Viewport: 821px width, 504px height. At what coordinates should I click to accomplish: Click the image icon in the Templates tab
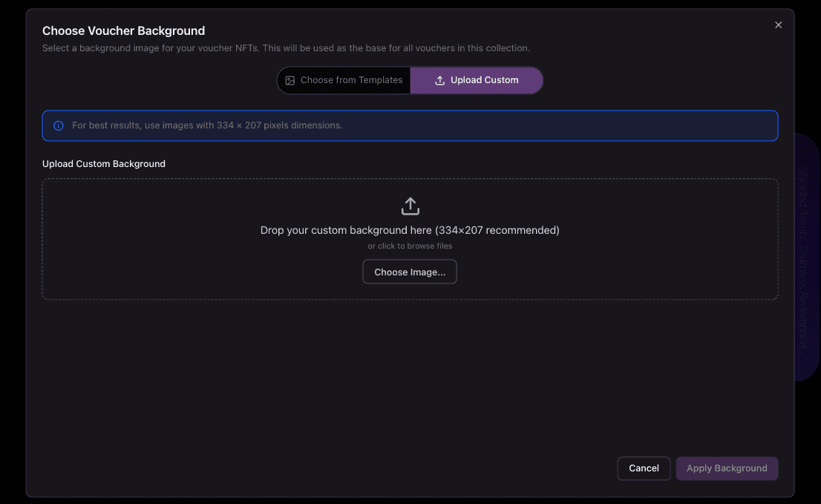290,80
